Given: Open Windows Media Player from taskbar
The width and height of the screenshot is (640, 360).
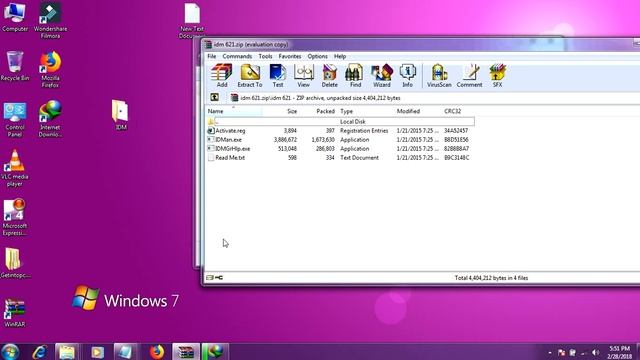Looking at the screenshot, I should [x=97, y=352].
